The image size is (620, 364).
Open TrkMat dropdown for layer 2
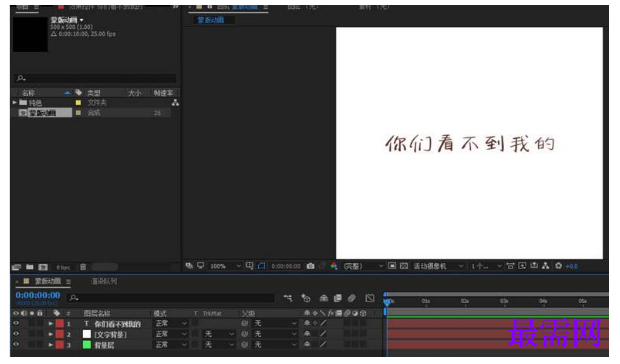tap(219, 334)
